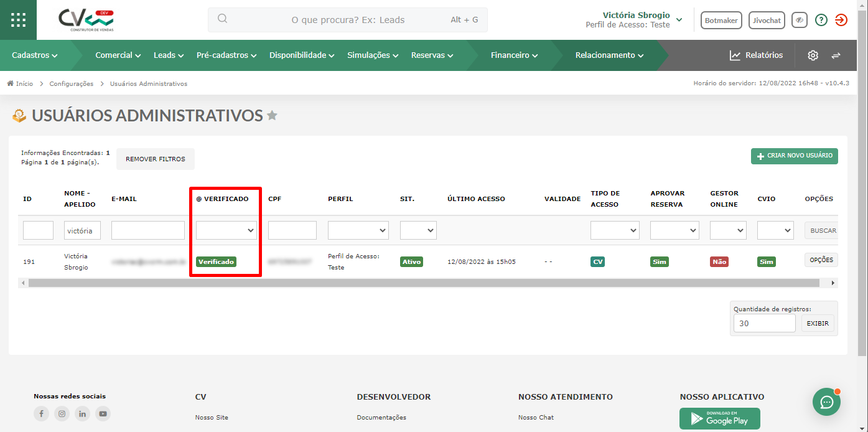Focus the global search field
The image size is (868, 432).
[x=348, y=20]
